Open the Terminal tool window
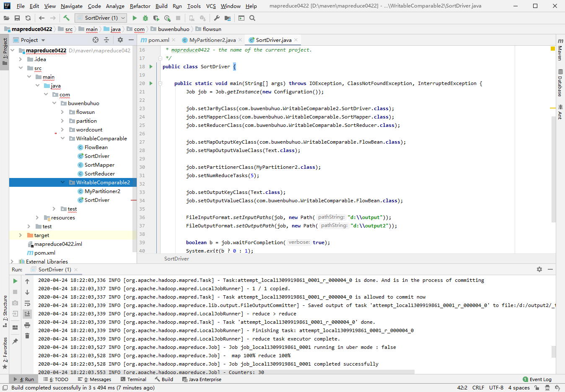The width and height of the screenshot is (565, 392). 133,379
